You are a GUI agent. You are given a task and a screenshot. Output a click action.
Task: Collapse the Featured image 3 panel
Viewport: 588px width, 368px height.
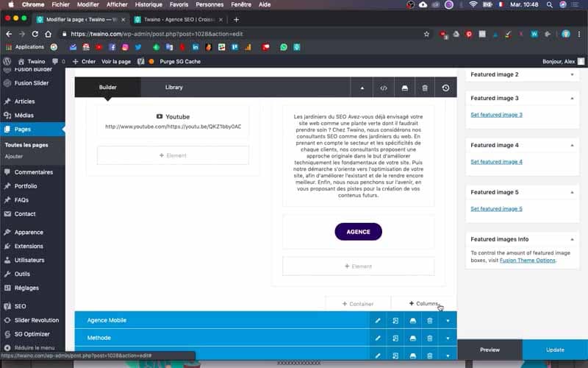click(572, 99)
